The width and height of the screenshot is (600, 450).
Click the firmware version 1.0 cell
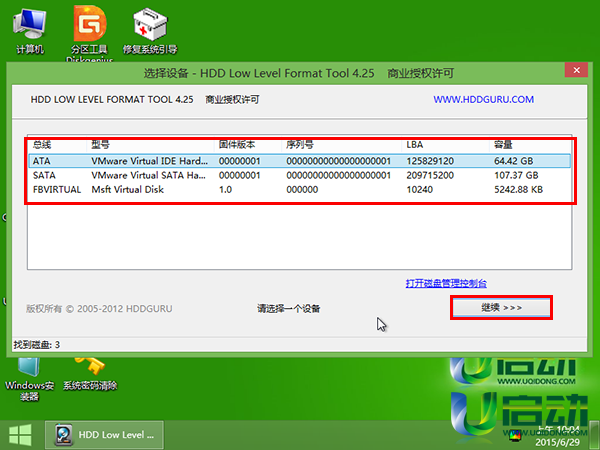[225, 189]
